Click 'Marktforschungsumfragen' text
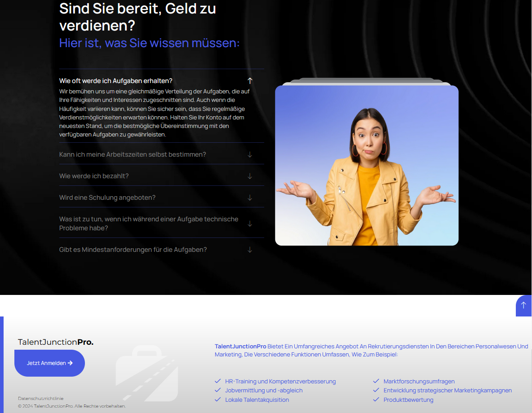Image resolution: width=532 pixels, height=413 pixels. coord(419,382)
